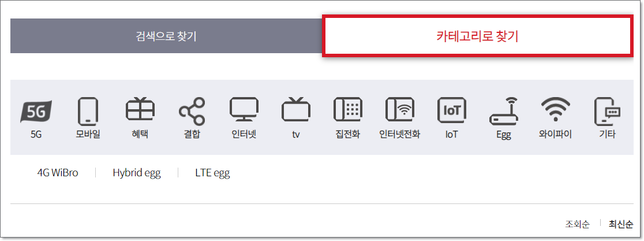Switch to the 검색으로 찾기 tab
This screenshot has width=644, height=241.
coord(166,36)
